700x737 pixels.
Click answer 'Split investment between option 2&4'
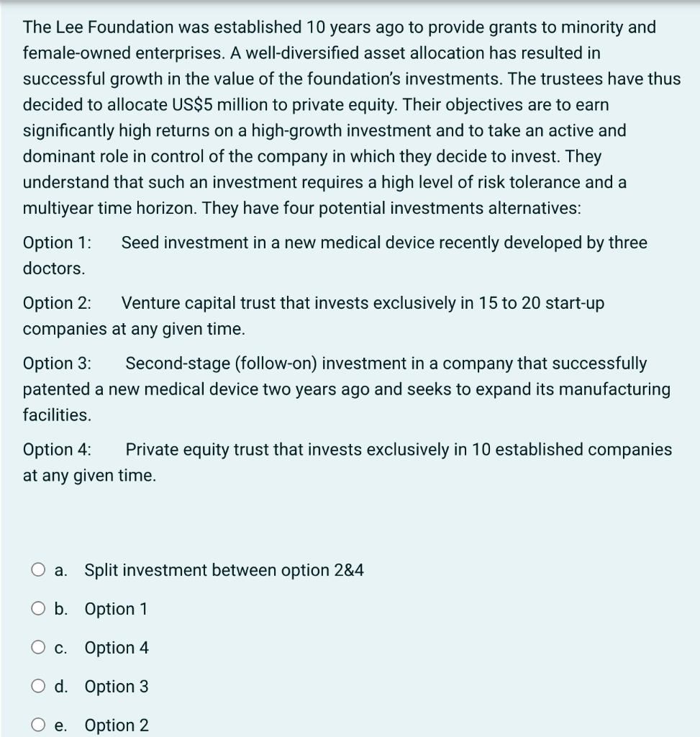(x=224, y=569)
